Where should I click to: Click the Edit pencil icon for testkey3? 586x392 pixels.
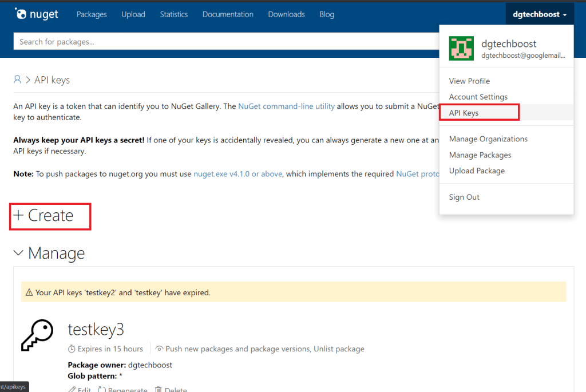point(72,389)
